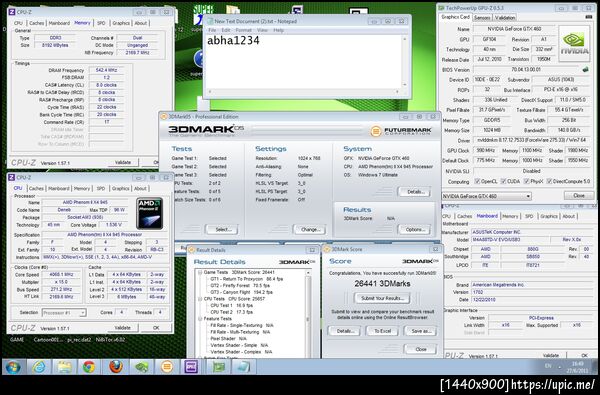This screenshot has width=600, height=395.
Task: Click the GPU-Z title bar icon
Action: tap(441, 8)
